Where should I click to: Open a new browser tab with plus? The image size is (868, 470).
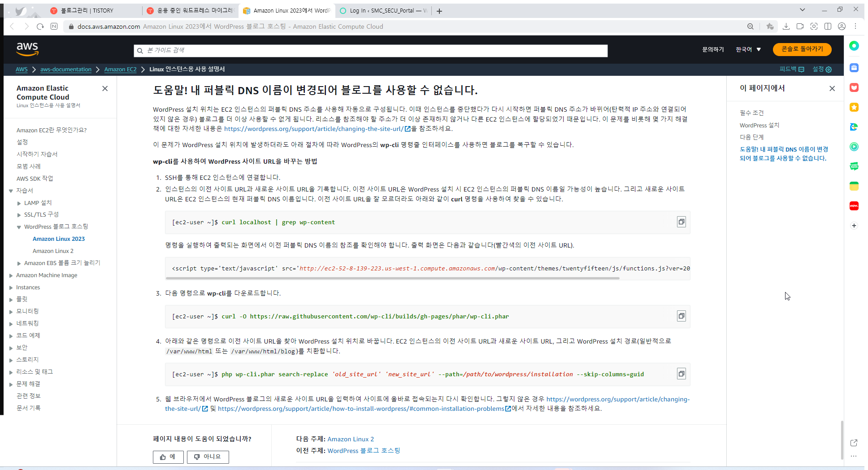click(x=439, y=11)
